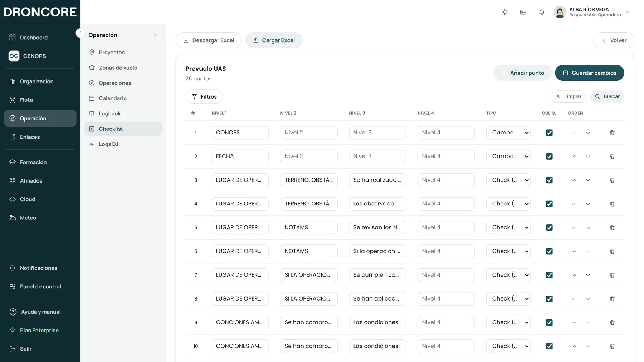
Task: Click Guardar cambios button
Action: (590, 73)
